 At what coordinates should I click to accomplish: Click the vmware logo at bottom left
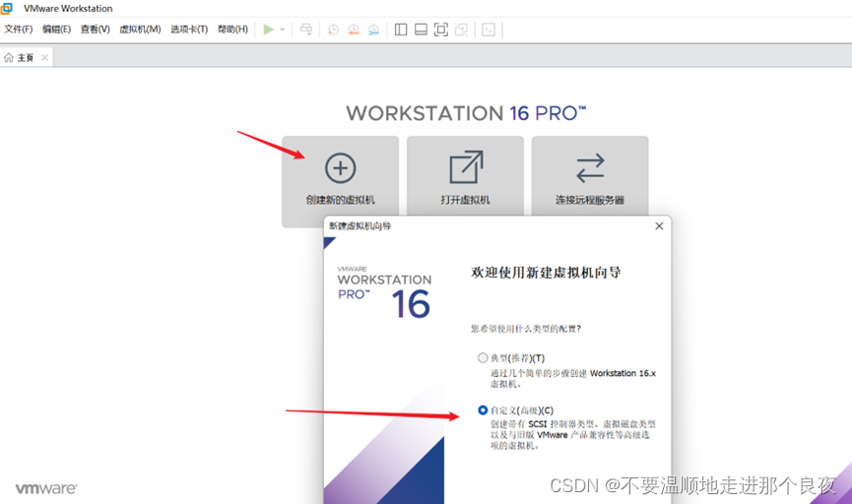click(x=46, y=488)
